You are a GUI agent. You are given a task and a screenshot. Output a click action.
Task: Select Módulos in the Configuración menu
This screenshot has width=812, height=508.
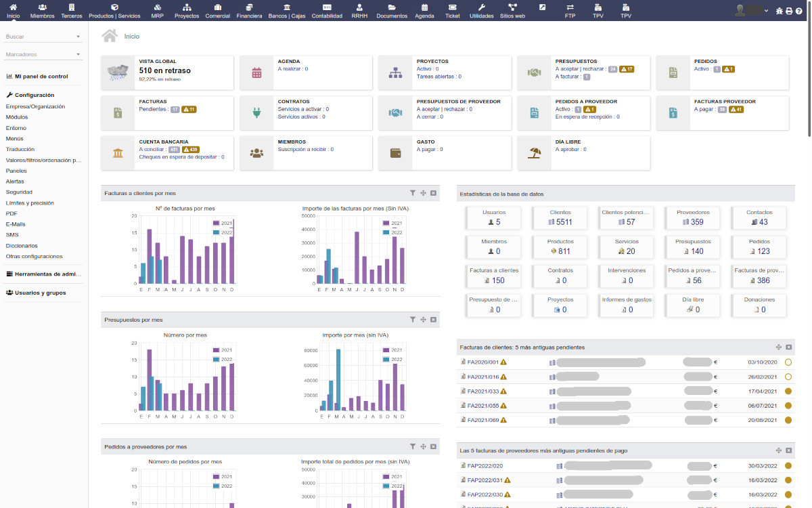[x=17, y=117]
